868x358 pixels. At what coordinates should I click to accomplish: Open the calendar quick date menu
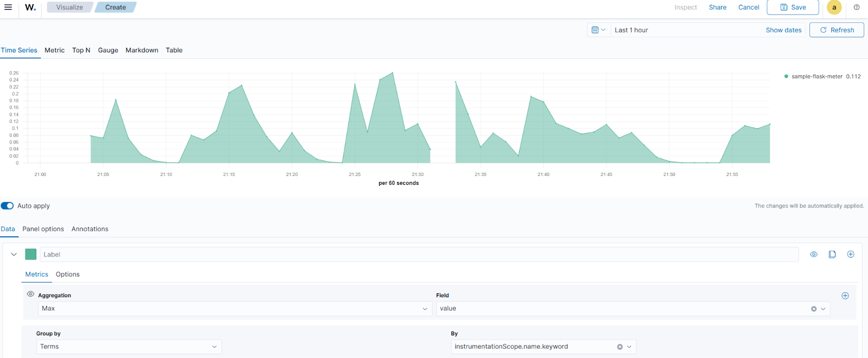[598, 30]
